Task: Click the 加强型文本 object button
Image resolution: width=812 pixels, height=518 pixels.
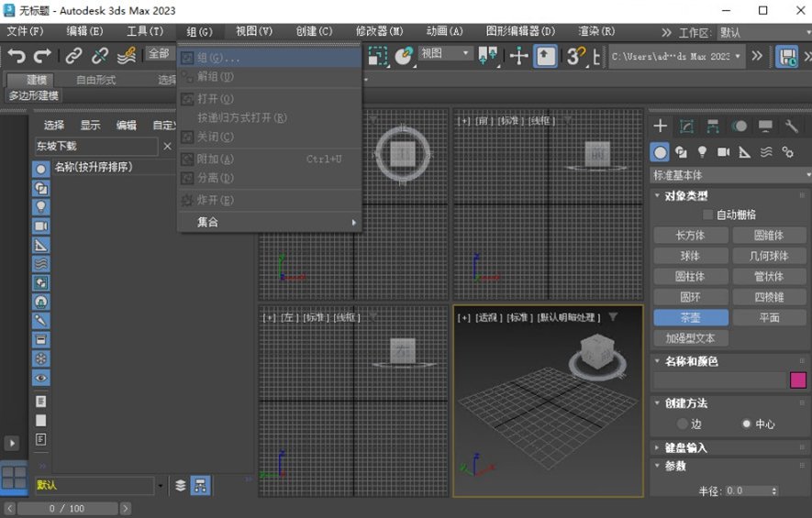Action: click(691, 338)
